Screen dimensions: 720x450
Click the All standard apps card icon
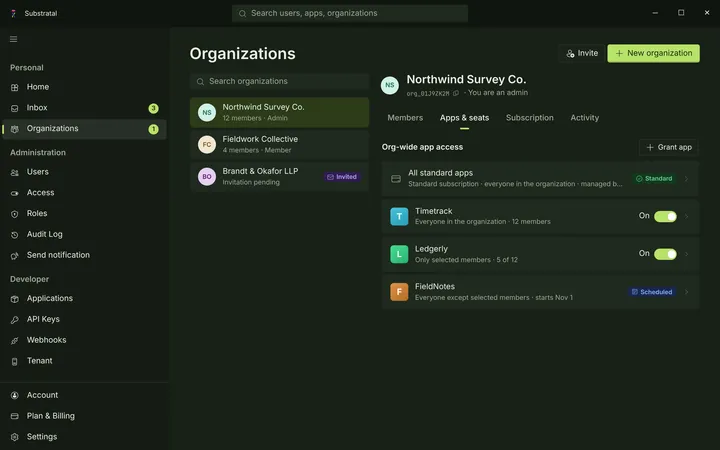click(396, 179)
